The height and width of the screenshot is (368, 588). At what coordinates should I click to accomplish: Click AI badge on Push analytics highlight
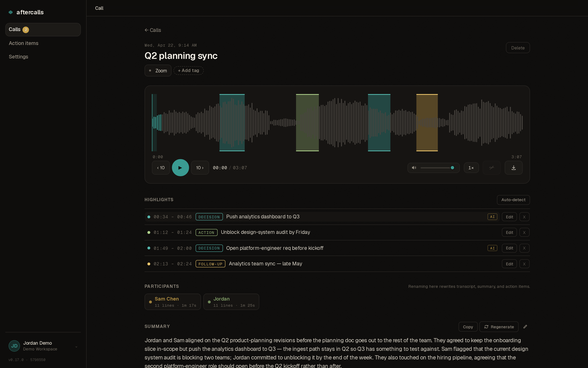[x=492, y=217]
